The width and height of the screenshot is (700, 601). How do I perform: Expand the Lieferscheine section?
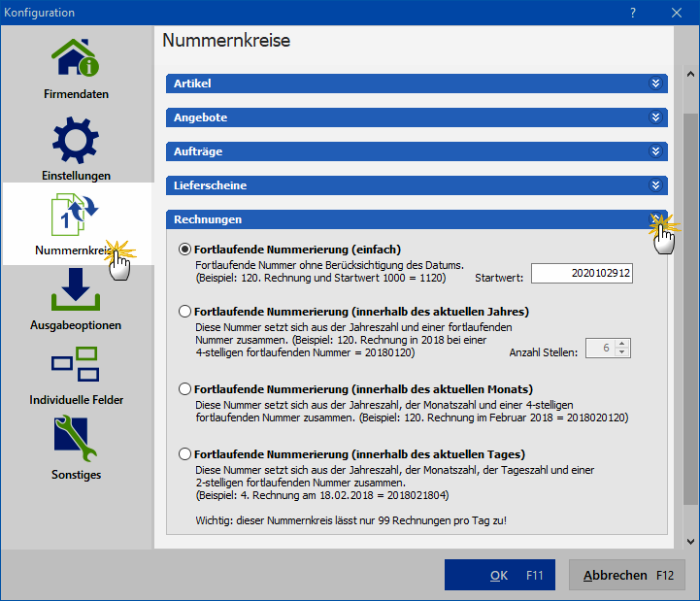pyautogui.click(x=656, y=185)
